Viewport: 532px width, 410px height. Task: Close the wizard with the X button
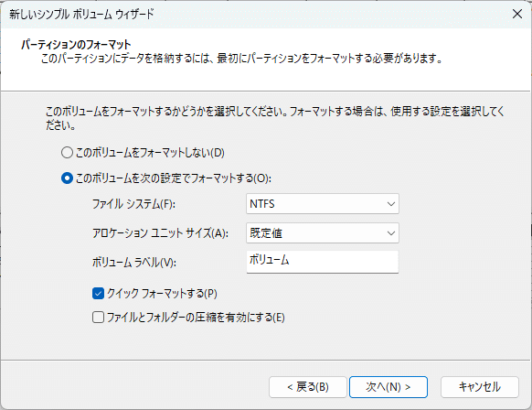[517, 14]
